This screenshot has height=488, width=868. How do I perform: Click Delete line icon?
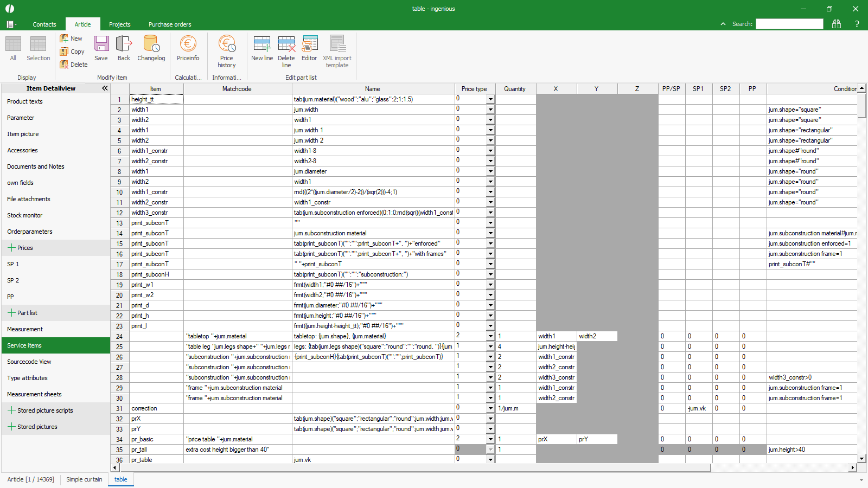(x=286, y=51)
